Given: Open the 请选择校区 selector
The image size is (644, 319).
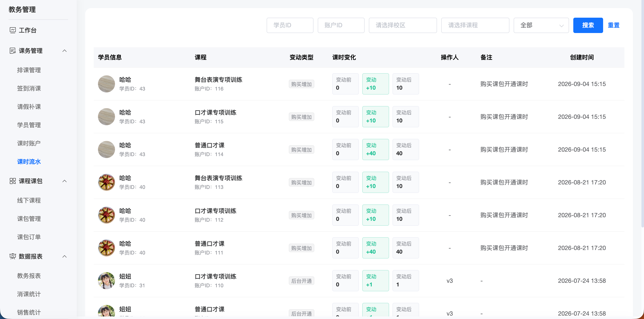Looking at the screenshot, I should pos(402,25).
